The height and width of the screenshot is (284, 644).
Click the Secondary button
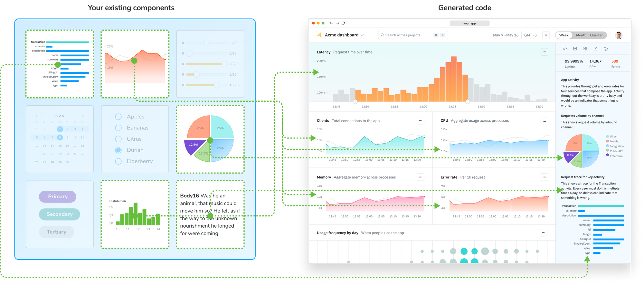click(60, 214)
